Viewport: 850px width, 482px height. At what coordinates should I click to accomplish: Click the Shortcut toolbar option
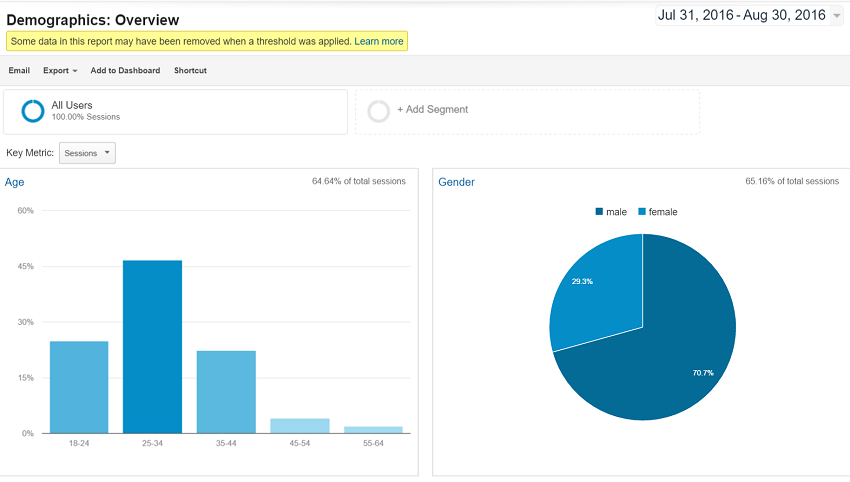tap(190, 71)
